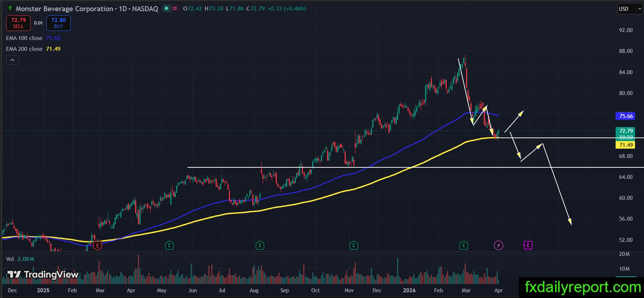The height and width of the screenshot is (298, 644).
Task: Click the 72.79 SELL button
Action: point(18,23)
